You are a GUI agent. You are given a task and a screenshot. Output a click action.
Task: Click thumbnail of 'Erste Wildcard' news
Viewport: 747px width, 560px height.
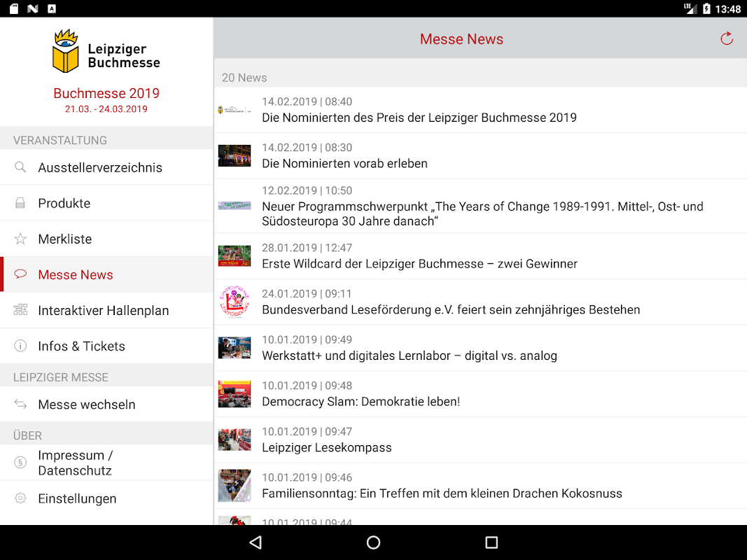point(234,255)
